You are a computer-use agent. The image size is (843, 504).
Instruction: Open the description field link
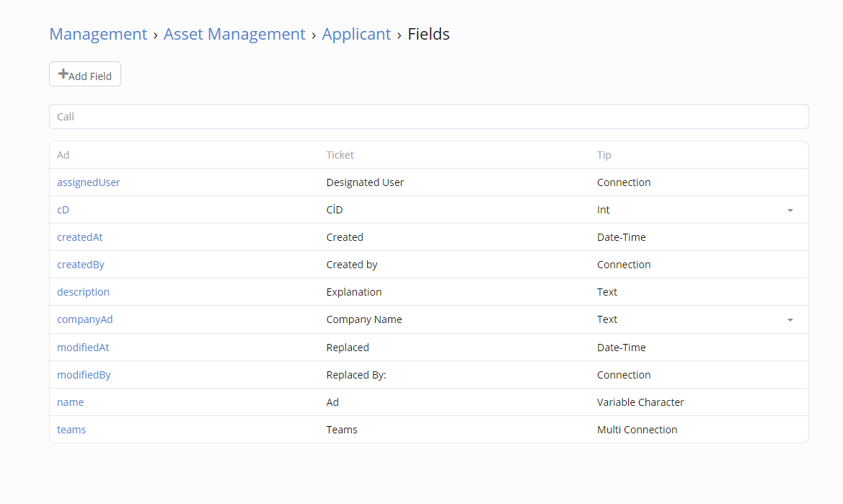tap(84, 292)
